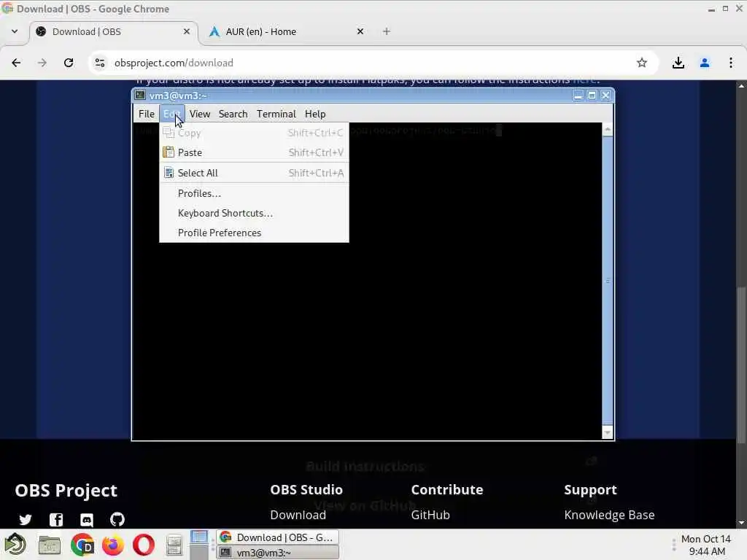747x560 pixels.
Task: Launch Chrome from the taskbar icon
Action: [x=82, y=545]
